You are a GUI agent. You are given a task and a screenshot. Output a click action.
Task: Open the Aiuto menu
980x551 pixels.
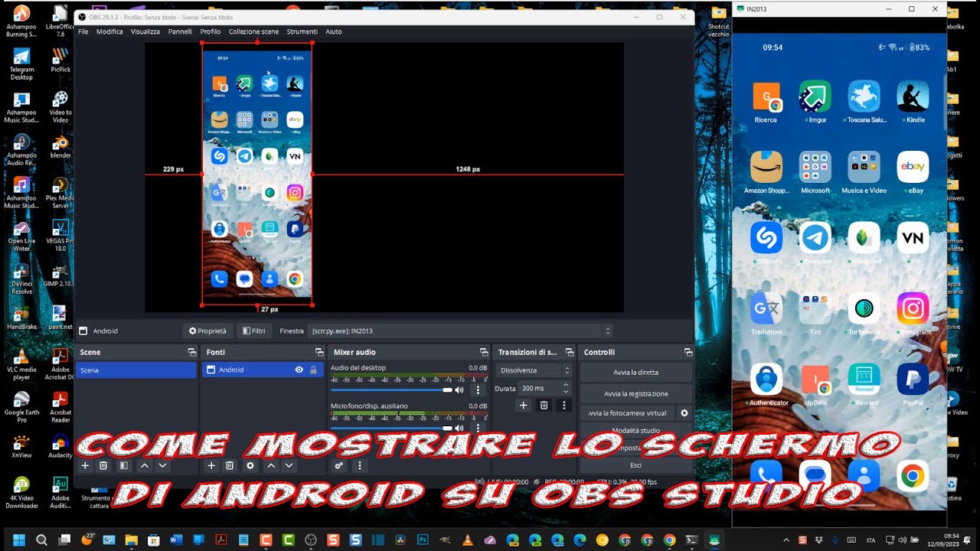point(334,31)
